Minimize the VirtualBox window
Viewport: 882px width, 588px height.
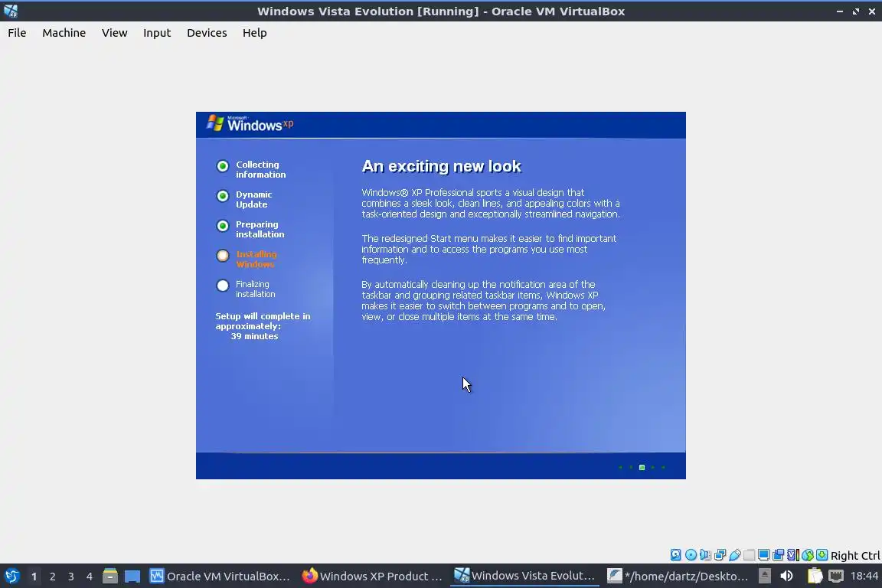tap(840, 11)
